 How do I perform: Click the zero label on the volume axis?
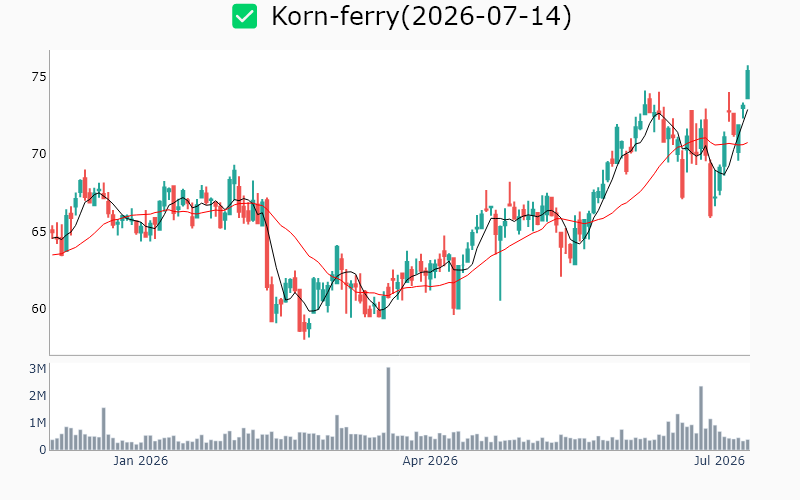[x=42, y=450]
